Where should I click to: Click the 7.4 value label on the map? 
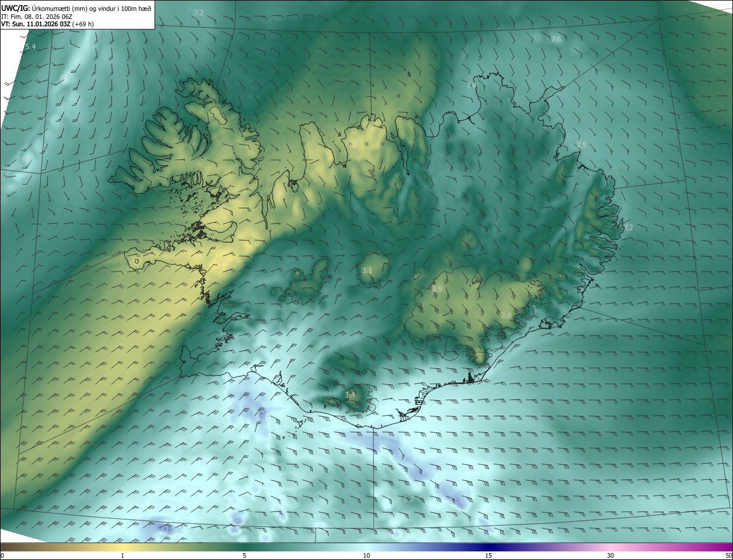click(x=471, y=85)
